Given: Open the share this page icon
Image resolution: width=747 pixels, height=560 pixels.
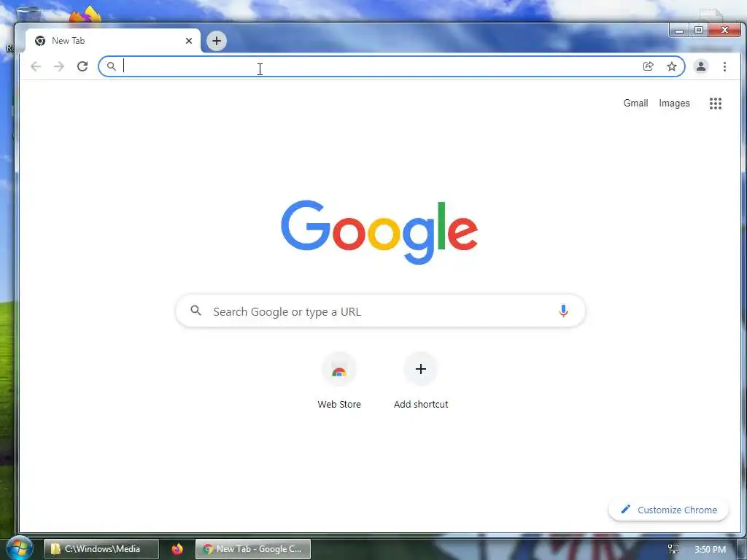Looking at the screenshot, I should click(648, 66).
